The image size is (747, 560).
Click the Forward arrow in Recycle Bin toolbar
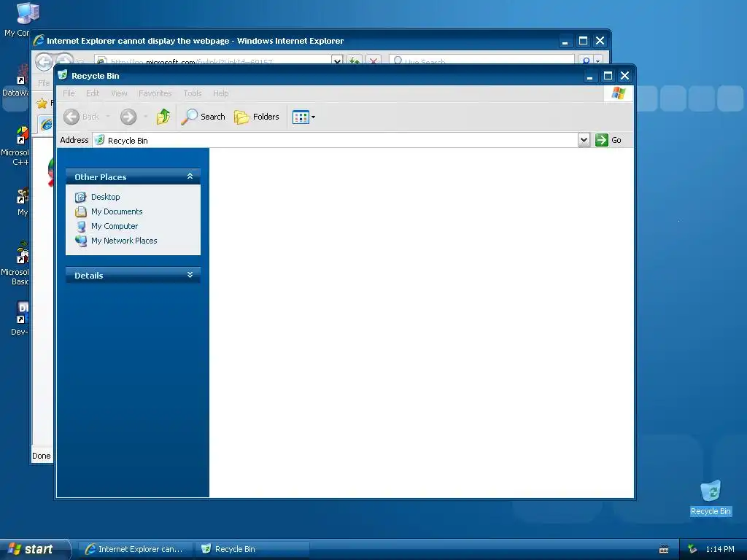click(128, 117)
